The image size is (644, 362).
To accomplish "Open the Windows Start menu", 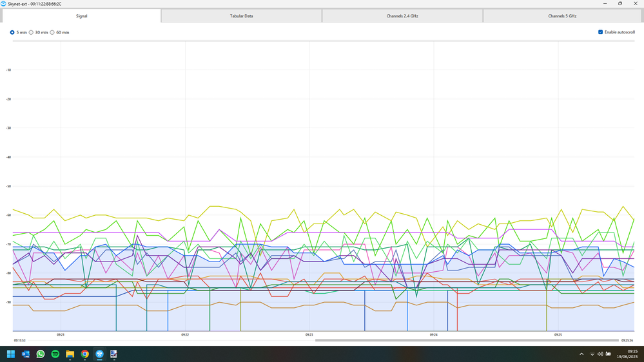I will tap(11, 354).
